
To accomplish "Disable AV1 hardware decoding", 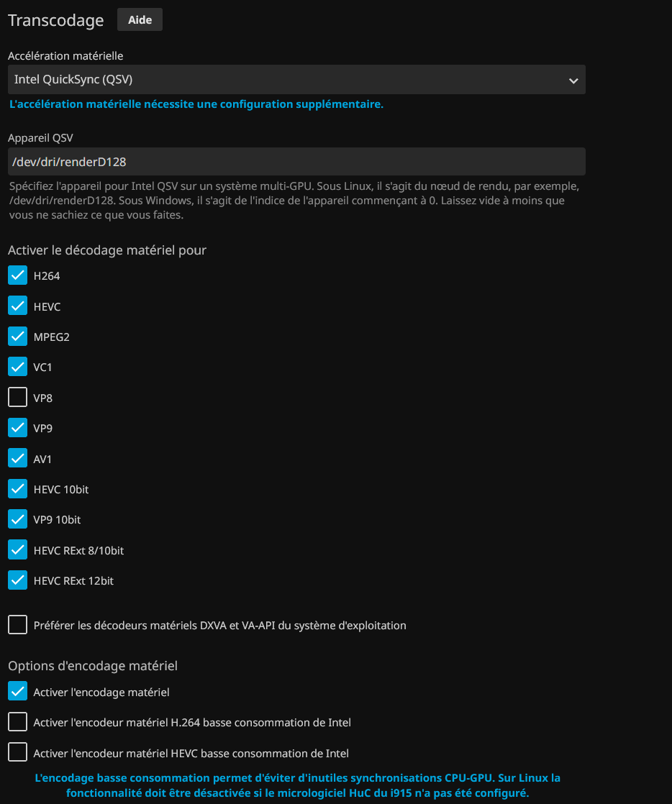I will click(x=18, y=459).
